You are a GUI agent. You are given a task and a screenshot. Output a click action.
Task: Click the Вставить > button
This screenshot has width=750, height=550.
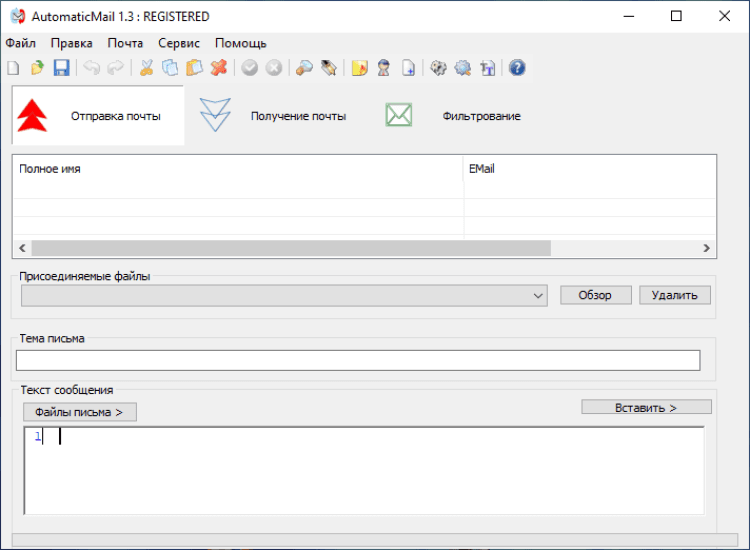tap(646, 407)
